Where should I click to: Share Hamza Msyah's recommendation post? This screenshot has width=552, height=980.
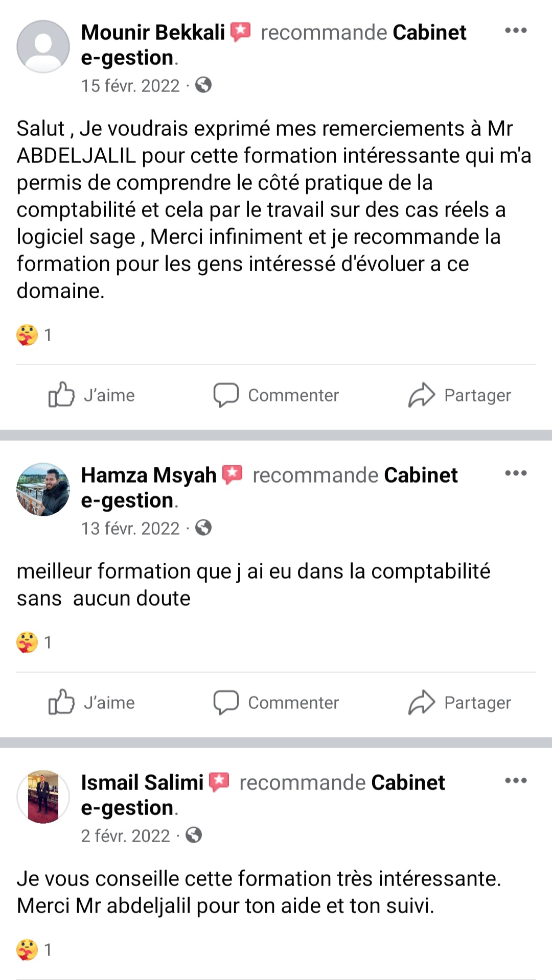(459, 703)
